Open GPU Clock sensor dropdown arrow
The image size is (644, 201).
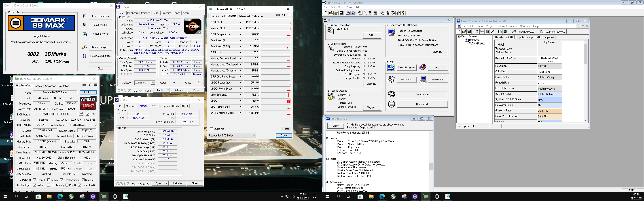coord(241,22)
